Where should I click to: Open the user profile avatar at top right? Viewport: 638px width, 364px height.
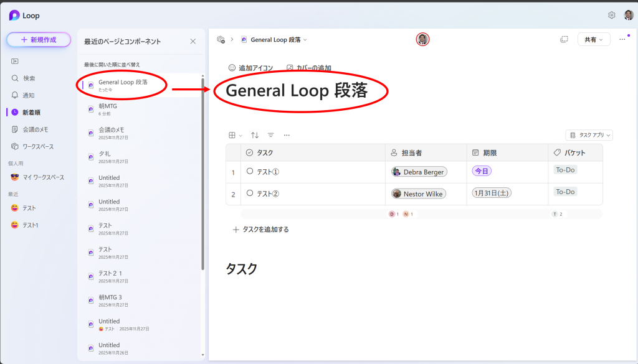point(629,15)
